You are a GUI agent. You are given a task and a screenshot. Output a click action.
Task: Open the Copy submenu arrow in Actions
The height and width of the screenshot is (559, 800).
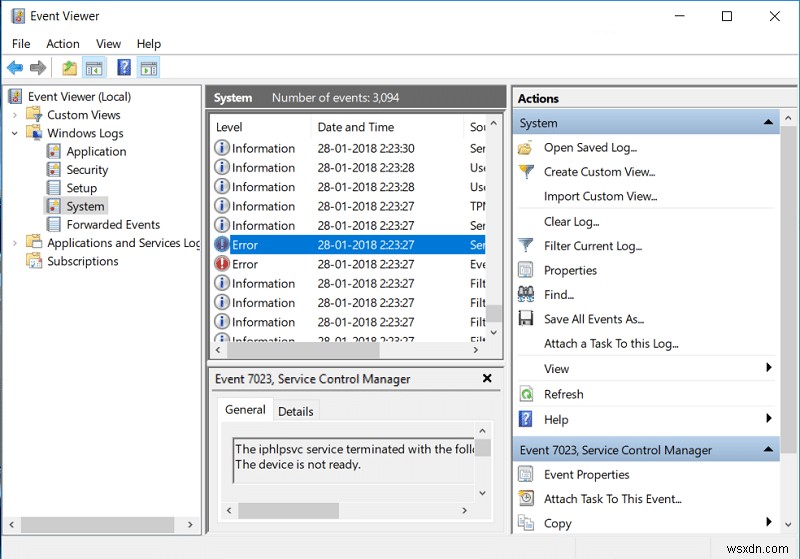pyautogui.click(x=768, y=522)
